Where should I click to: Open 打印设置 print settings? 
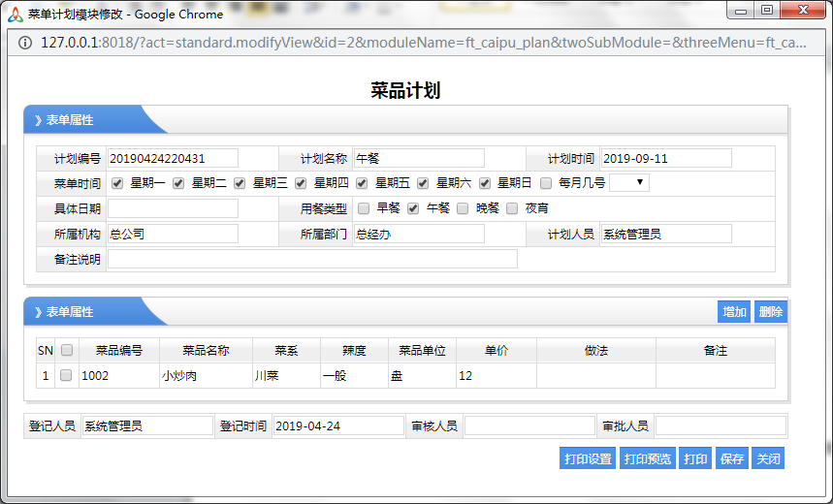[x=588, y=458]
